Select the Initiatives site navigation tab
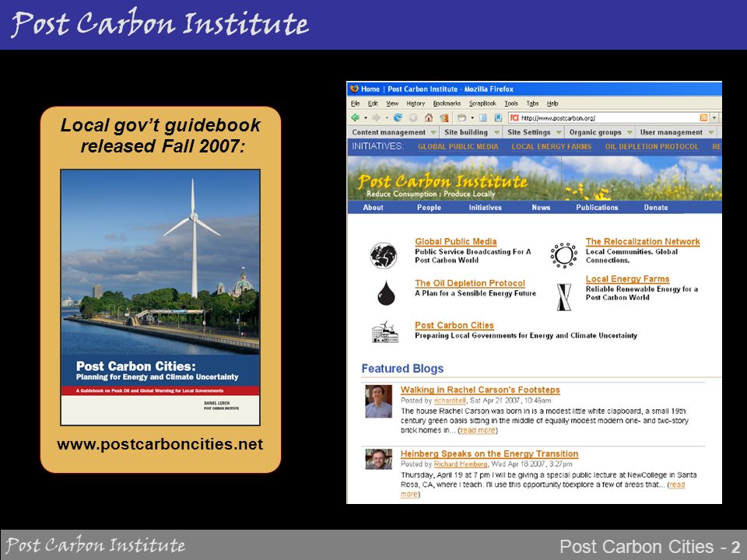747x560 pixels. click(485, 208)
